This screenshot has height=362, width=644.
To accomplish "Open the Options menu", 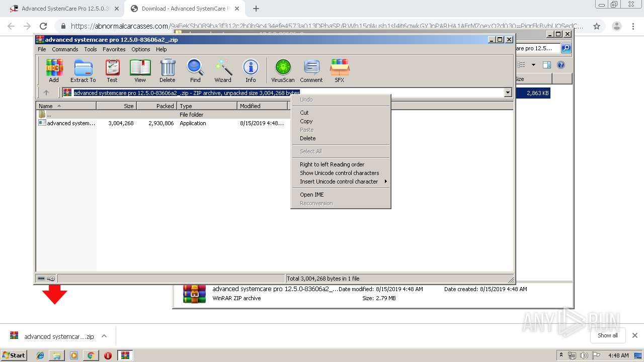I will [141, 49].
